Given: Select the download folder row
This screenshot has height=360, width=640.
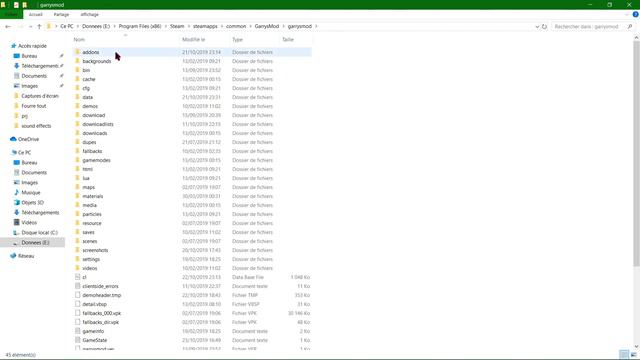Looking at the screenshot, I should [192, 115].
